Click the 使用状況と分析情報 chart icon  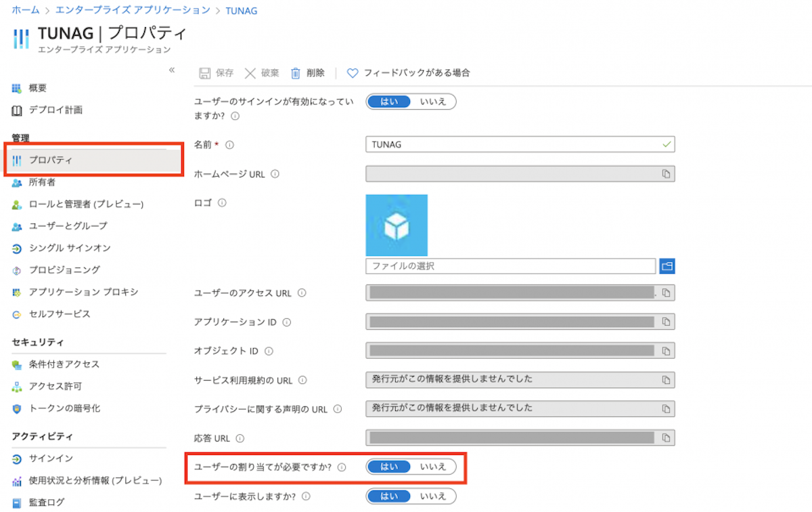(x=17, y=482)
